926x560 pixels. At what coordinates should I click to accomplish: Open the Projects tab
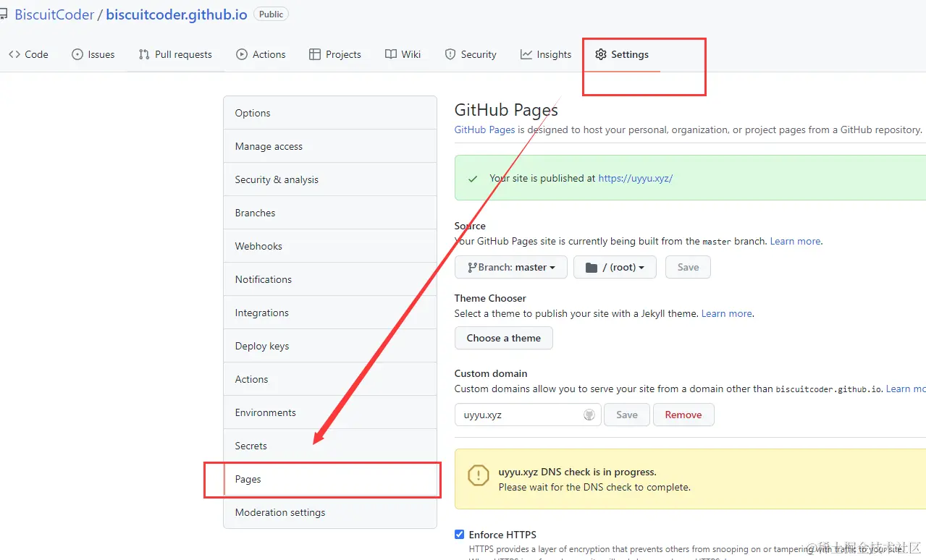pyautogui.click(x=335, y=54)
